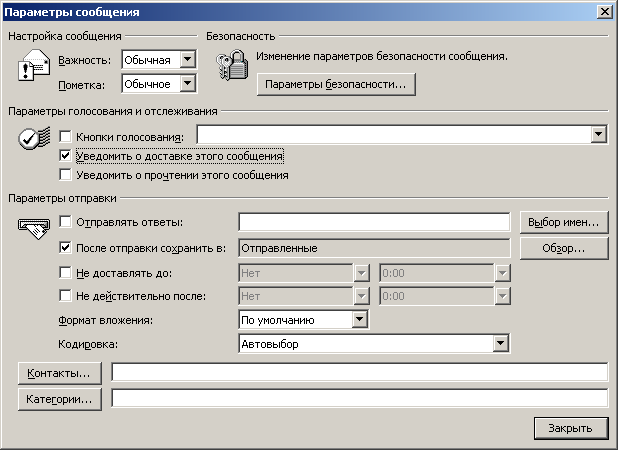Click the voting checkmark stamp icon
Screen dimensions: 618x450
(x=34, y=138)
